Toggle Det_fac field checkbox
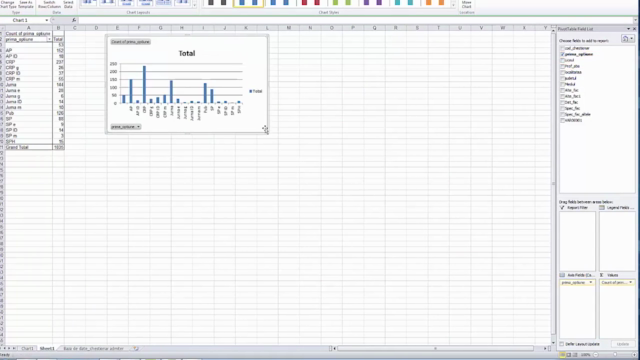The image size is (640, 360). click(x=562, y=102)
